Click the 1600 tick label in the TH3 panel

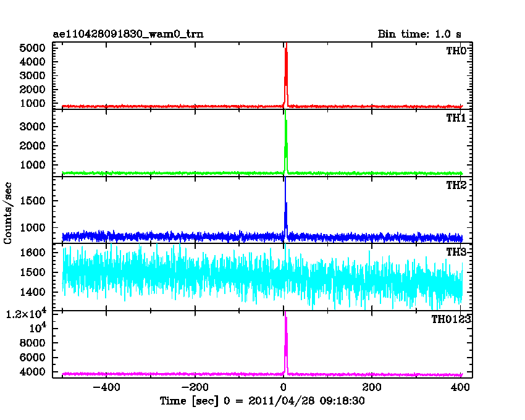pyautogui.click(x=33, y=252)
